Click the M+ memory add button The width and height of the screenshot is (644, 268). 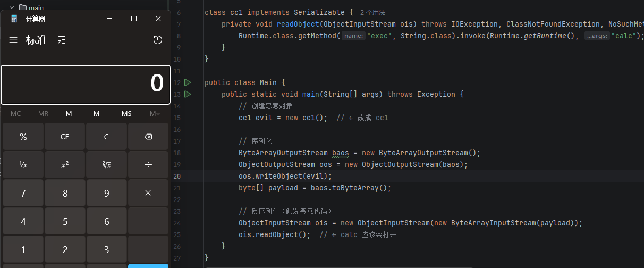[71, 114]
